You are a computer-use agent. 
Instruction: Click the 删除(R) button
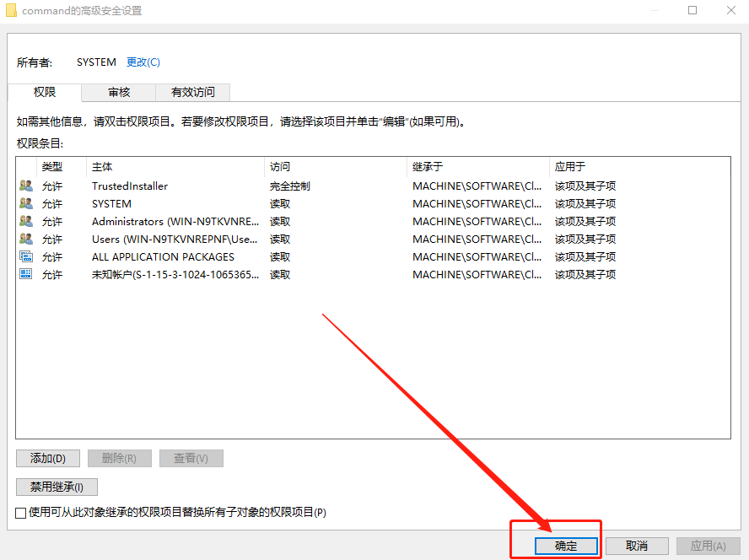point(118,458)
